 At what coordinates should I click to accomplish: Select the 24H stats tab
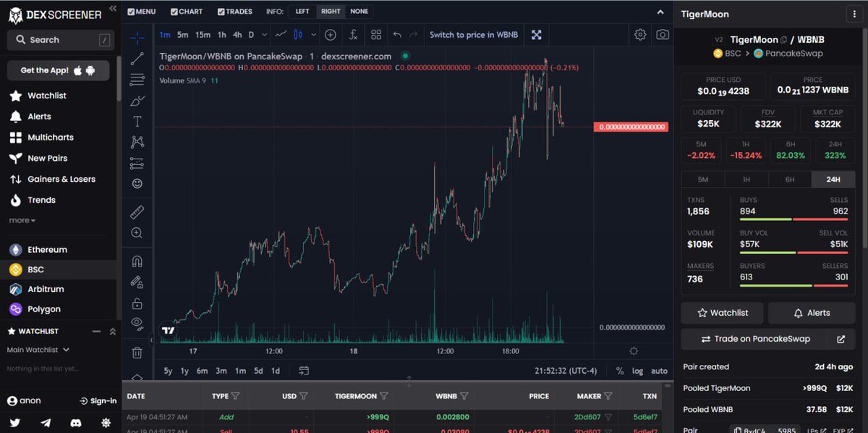833,180
